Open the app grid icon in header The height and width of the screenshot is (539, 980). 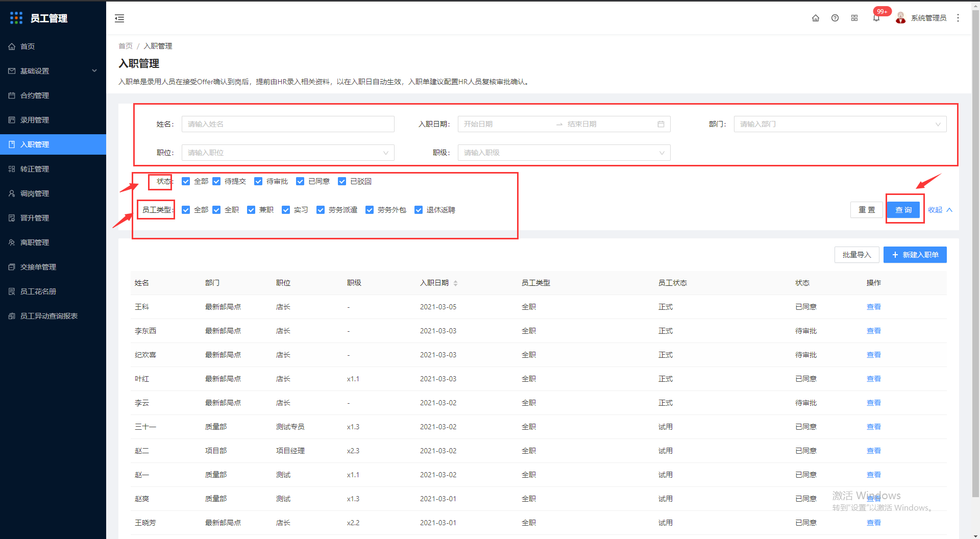(854, 18)
